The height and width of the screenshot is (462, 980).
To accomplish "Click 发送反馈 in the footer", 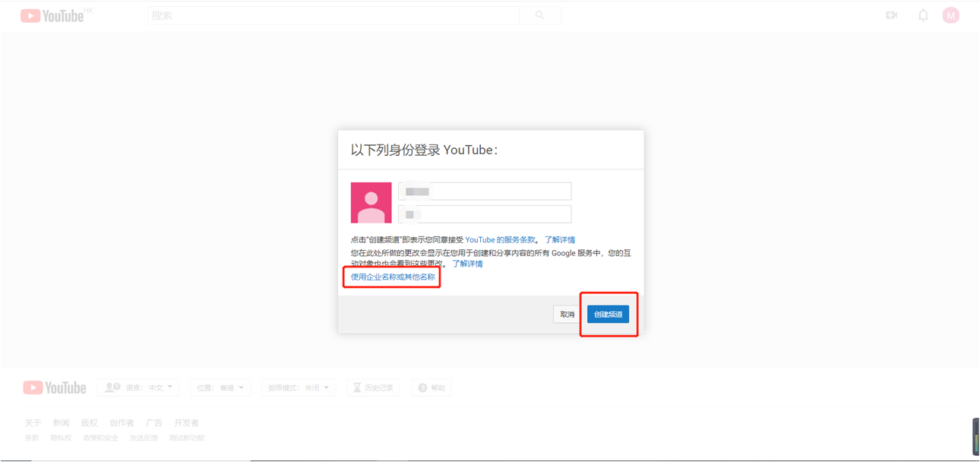I will [x=144, y=438].
